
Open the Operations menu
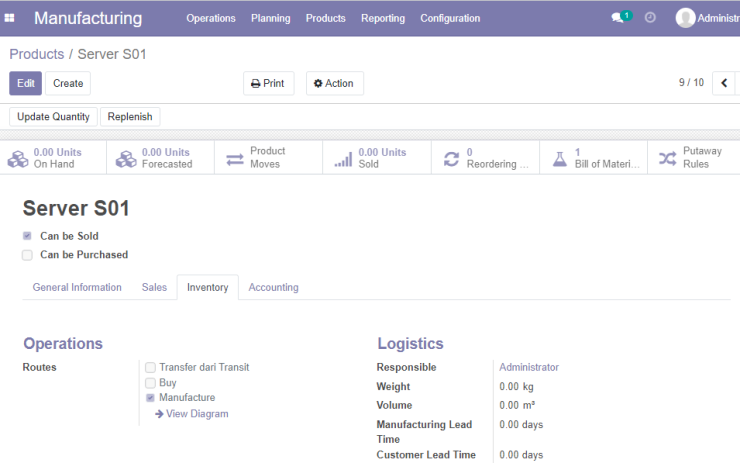210,18
